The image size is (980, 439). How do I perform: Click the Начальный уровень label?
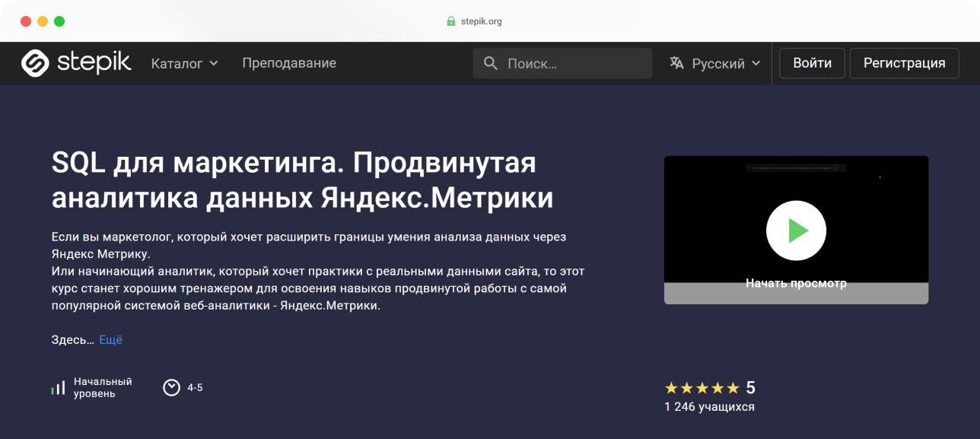tap(103, 388)
